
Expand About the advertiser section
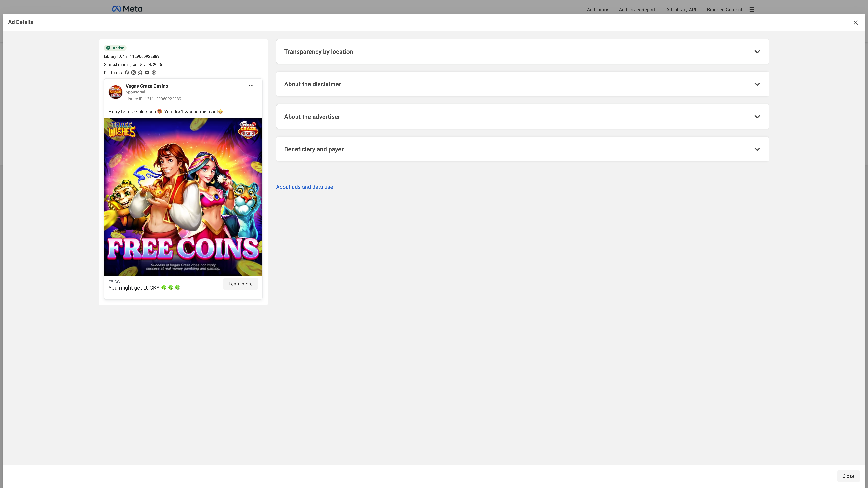coord(522,117)
